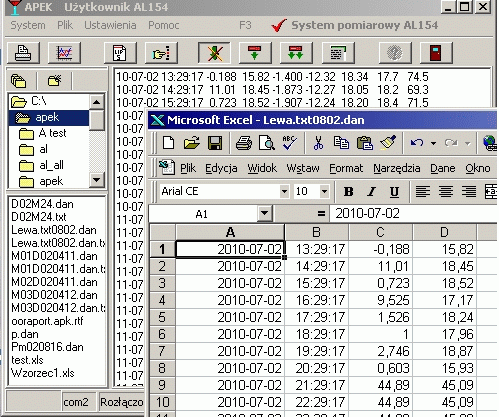Click the grey question mark help icon
Viewport: 499px width, 417px height.
(395, 53)
